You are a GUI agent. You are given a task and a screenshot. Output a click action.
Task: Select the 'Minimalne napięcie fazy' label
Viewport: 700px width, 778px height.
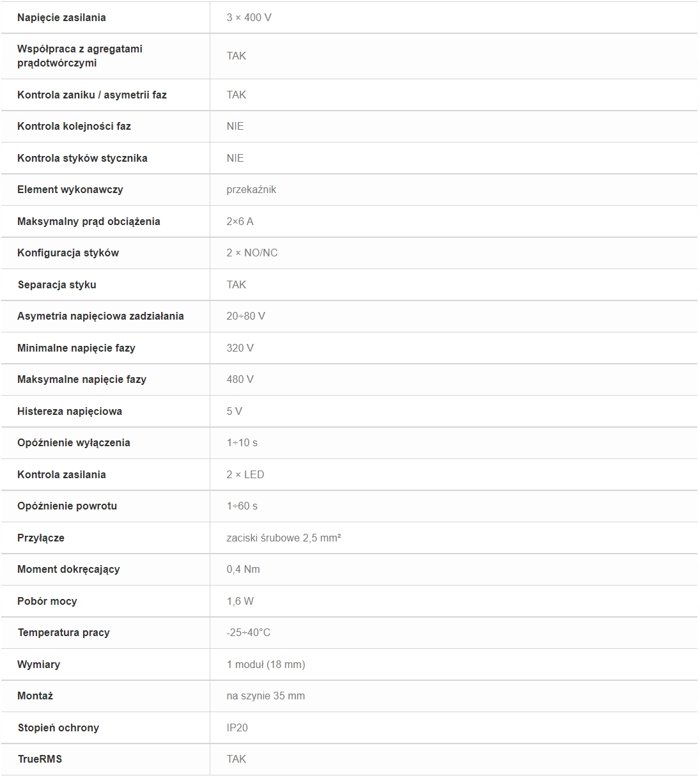coord(76,348)
